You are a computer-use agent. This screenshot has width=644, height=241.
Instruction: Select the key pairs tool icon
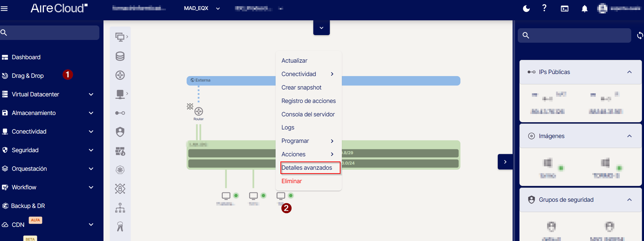pyautogui.click(x=120, y=227)
